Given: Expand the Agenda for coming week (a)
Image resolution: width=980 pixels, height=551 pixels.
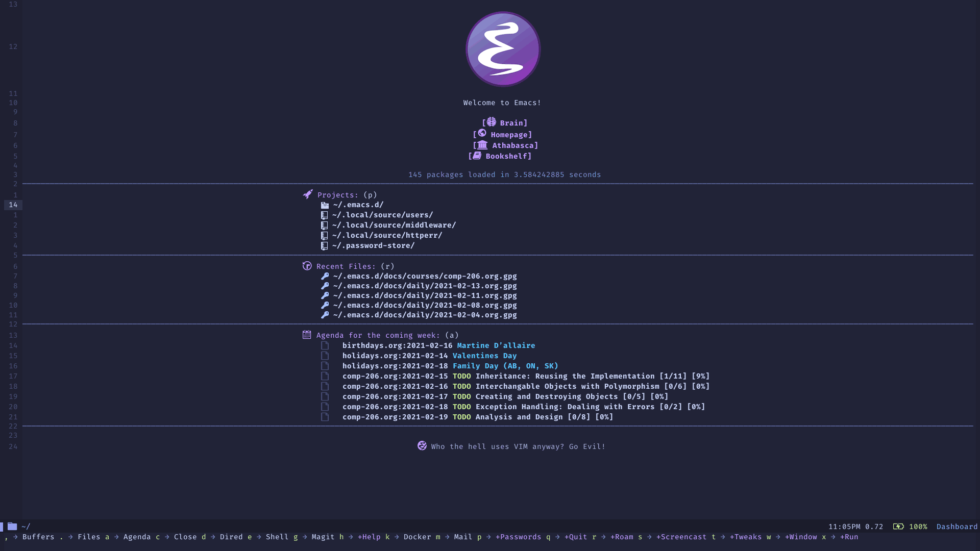Looking at the screenshot, I should (379, 335).
